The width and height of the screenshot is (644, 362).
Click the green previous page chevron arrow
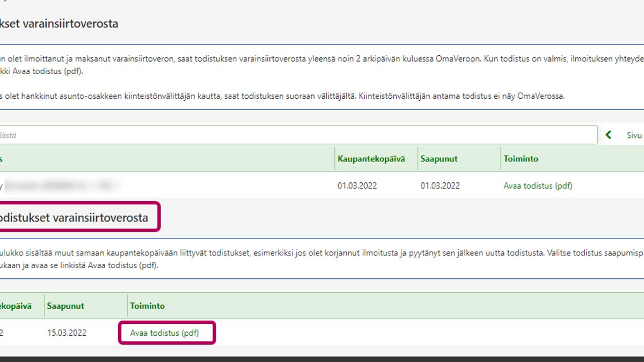609,135
